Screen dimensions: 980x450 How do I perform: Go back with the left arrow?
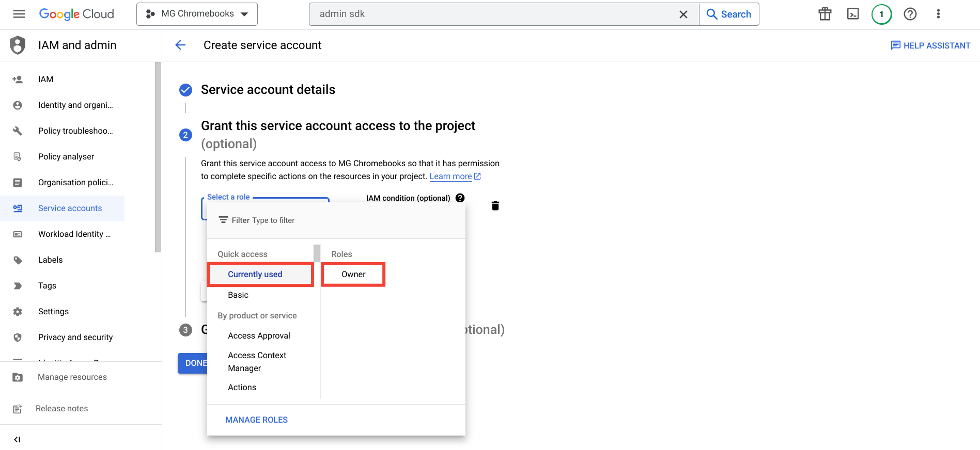click(180, 45)
